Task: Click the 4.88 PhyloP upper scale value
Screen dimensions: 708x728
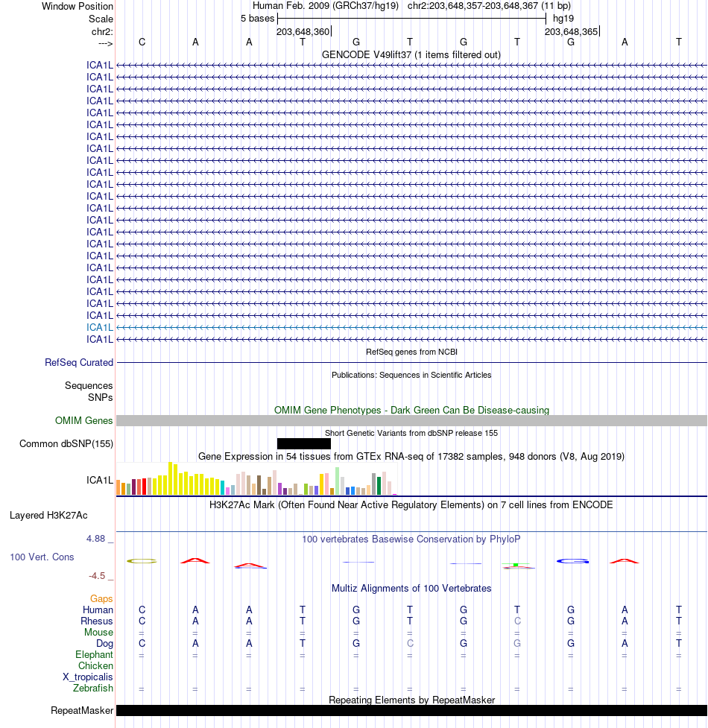Action: coord(95,539)
